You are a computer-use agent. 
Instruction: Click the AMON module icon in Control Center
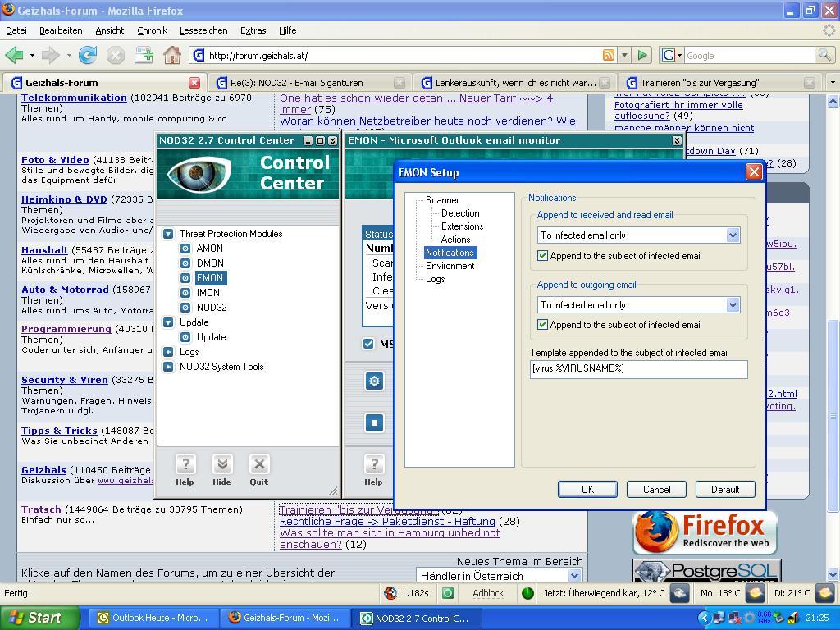pos(185,249)
